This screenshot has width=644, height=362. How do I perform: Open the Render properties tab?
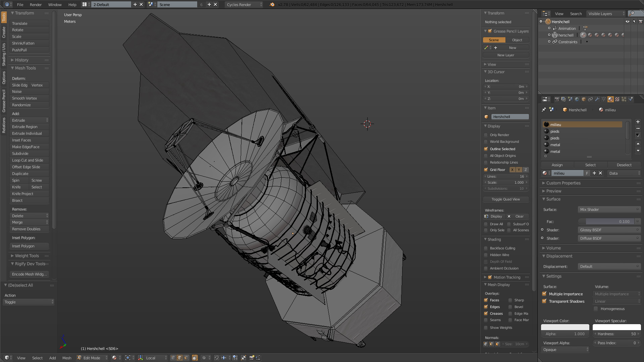coord(557,99)
